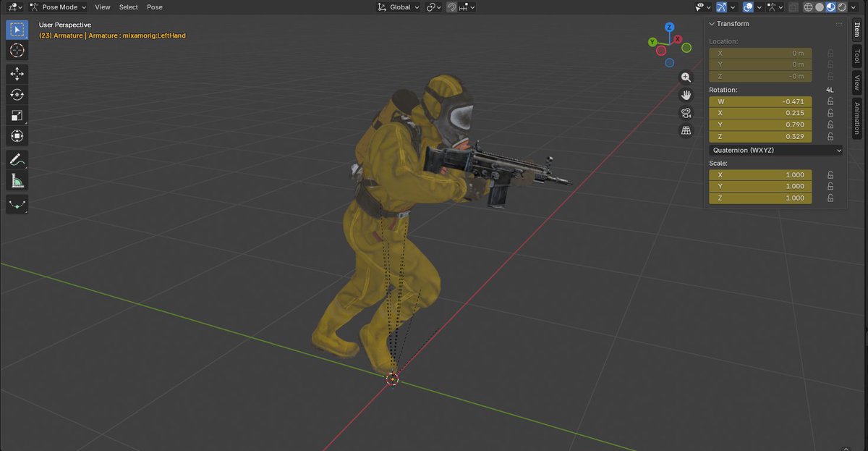The width and height of the screenshot is (868, 451).
Task: Toggle the 4L lock rotation button
Action: 830,90
